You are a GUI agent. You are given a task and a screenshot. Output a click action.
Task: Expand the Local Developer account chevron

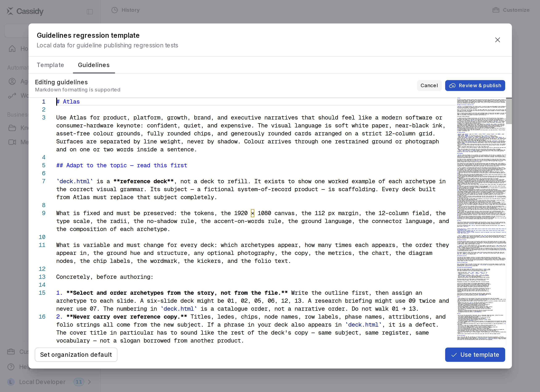(89, 382)
